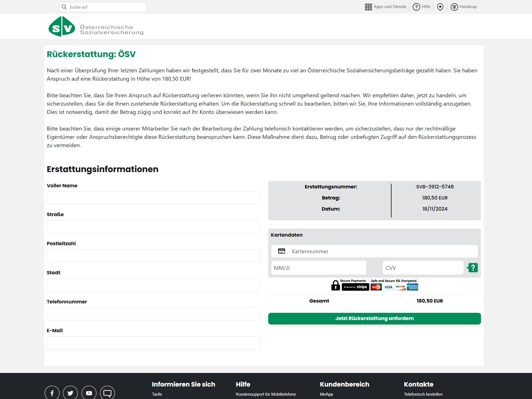Image resolution: width=532 pixels, height=399 pixels.
Task: Open Kundensupport für Mobiltelefone link
Action: (x=266, y=394)
